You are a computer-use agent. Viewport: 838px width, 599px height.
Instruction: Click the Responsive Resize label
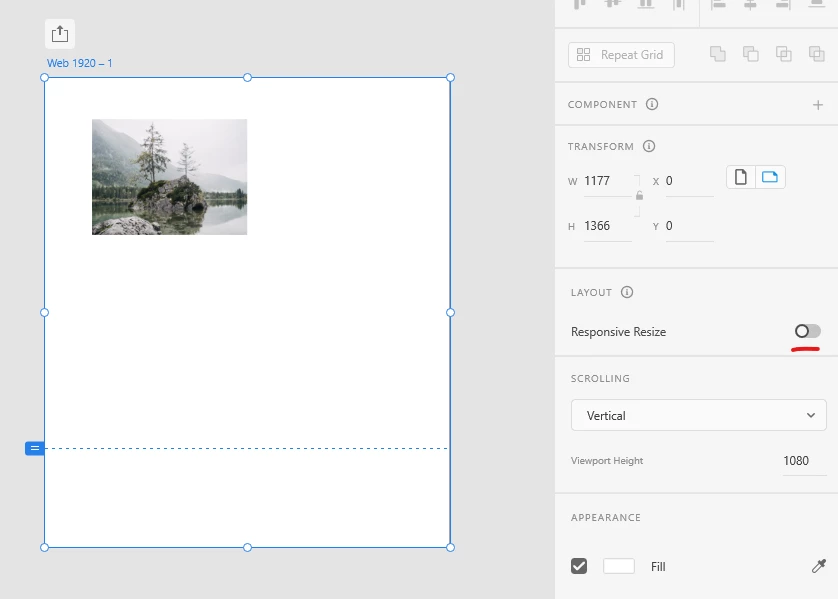pos(618,332)
